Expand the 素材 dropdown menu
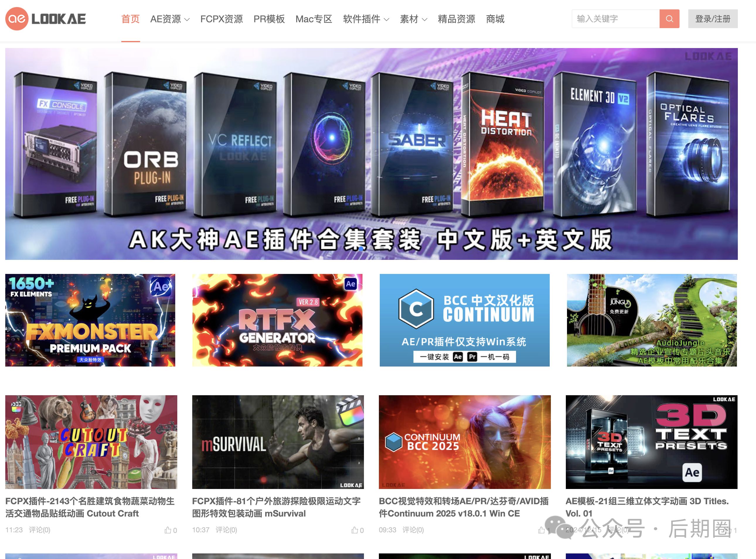This screenshot has width=756, height=559. 413,19
